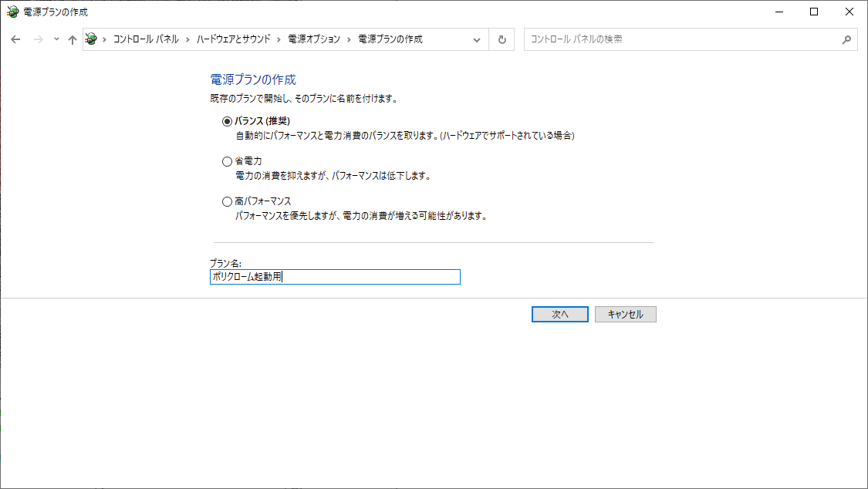The height and width of the screenshot is (489, 868).
Task: Expand the chevron after コントロール パネル breadcrumb
Action: pos(187,39)
